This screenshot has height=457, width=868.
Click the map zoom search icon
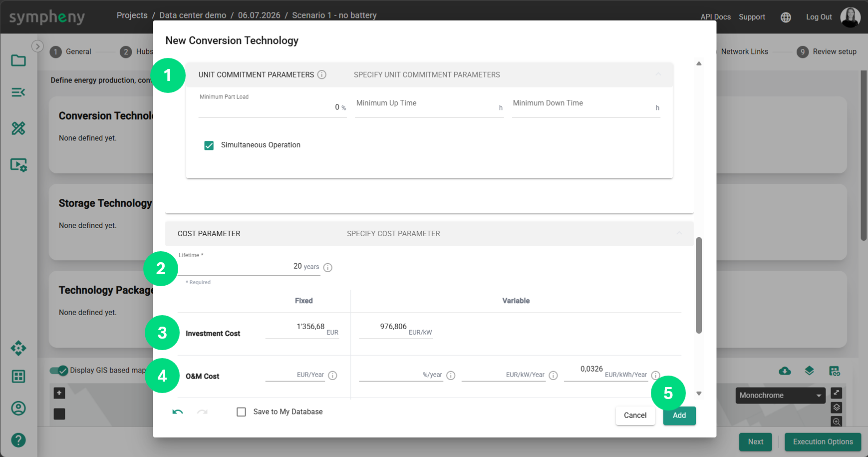coord(837,422)
